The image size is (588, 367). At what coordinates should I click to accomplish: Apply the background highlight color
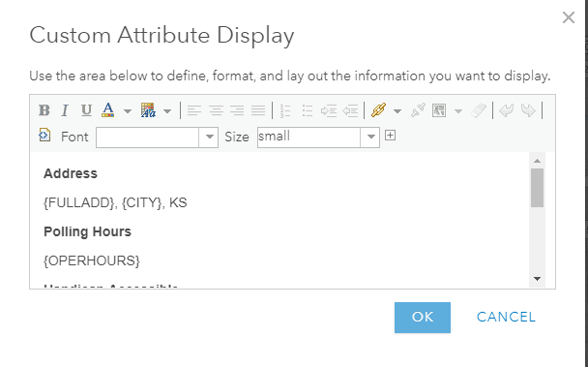148,110
